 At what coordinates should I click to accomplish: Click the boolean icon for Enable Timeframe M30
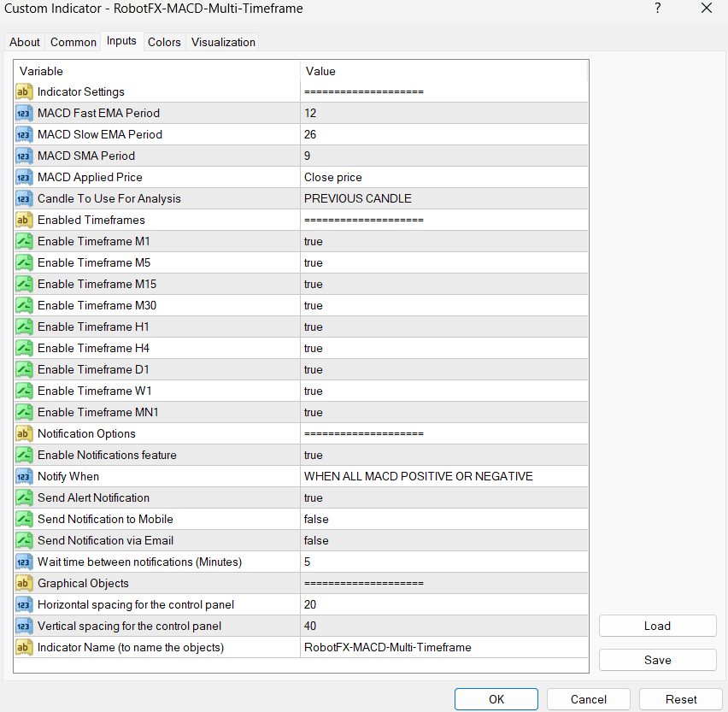[24, 305]
